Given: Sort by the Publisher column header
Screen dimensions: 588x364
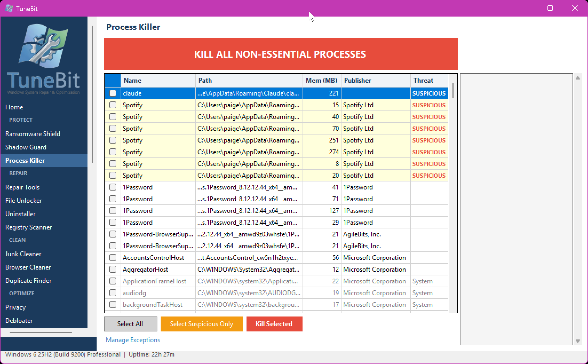Looking at the screenshot, I should (x=376, y=81).
